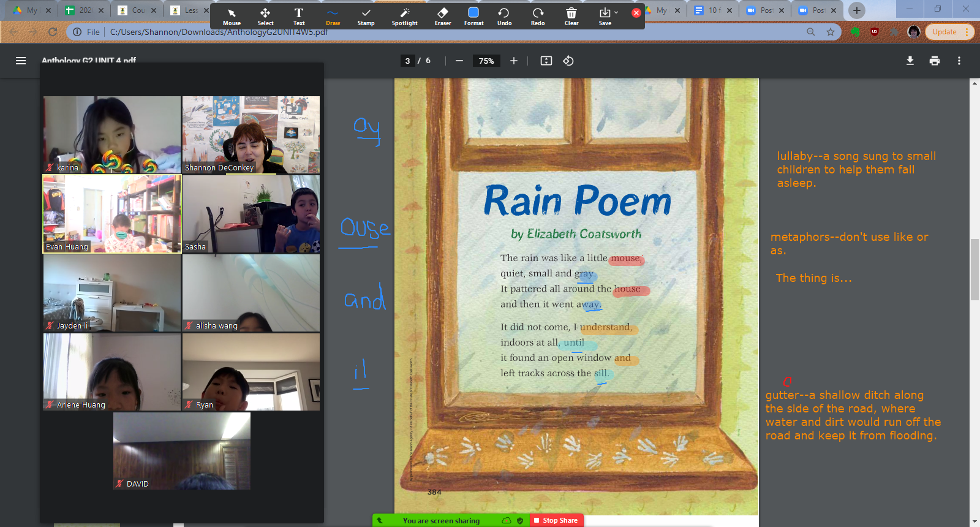The width and height of the screenshot is (980, 527).
Task: Click the screen sharing phone icon
Action: click(380, 521)
